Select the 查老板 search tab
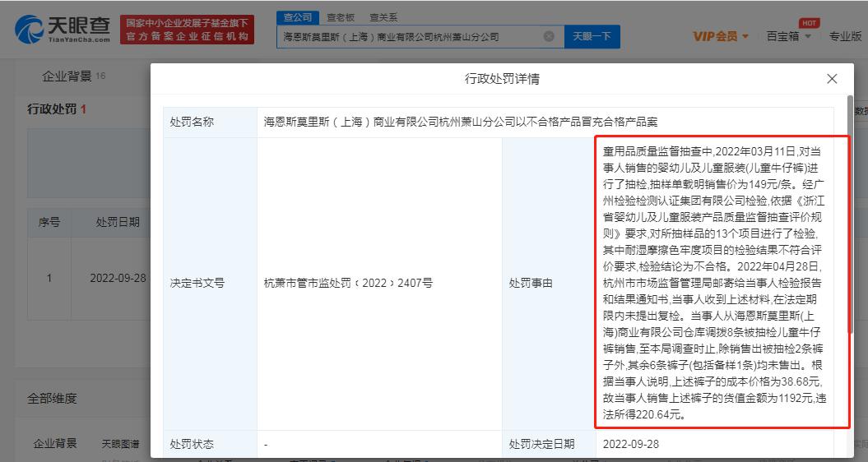 (341, 18)
